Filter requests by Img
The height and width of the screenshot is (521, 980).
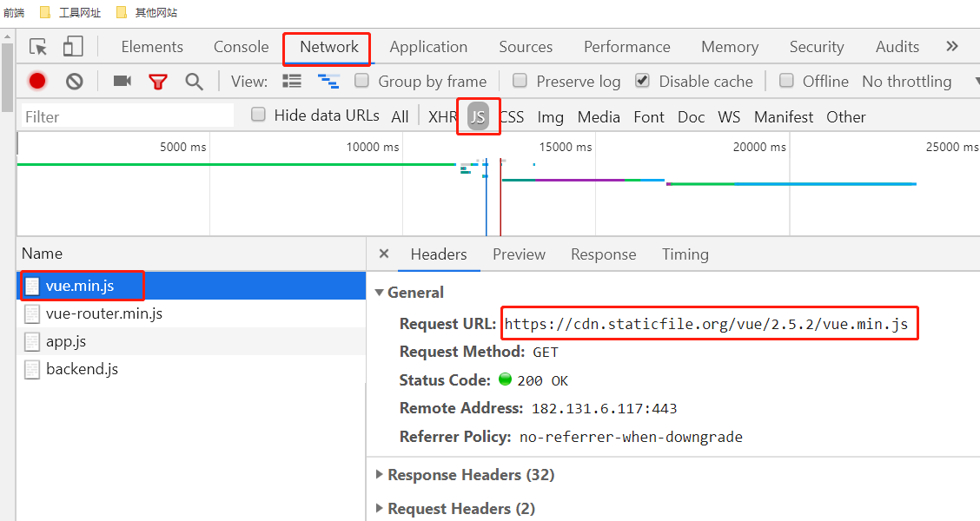coord(550,117)
